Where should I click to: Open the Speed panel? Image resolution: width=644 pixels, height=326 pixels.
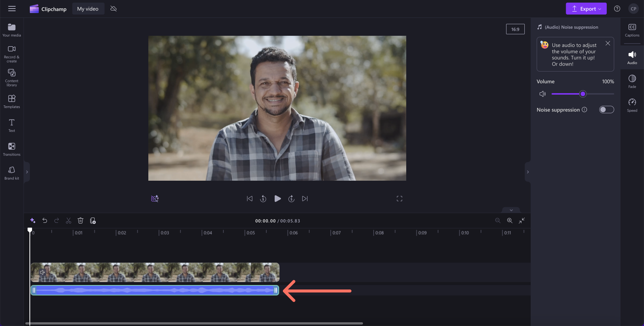coord(632,105)
